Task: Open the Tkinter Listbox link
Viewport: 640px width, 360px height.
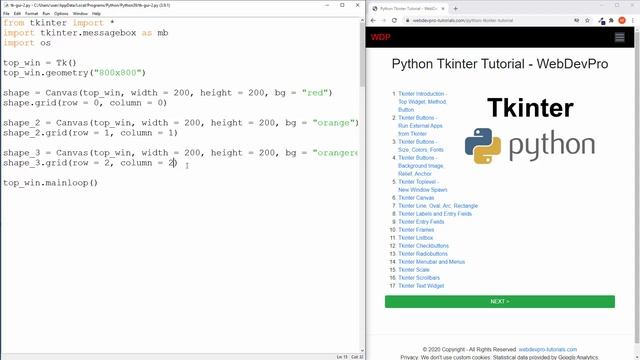Action: click(x=416, y=238)
